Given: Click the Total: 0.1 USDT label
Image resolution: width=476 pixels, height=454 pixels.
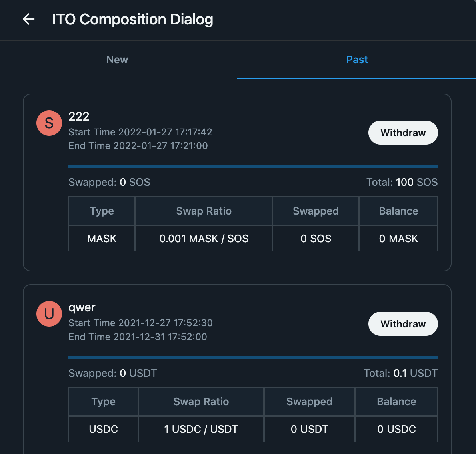Looking at the screenshot, I should point(400,373).
